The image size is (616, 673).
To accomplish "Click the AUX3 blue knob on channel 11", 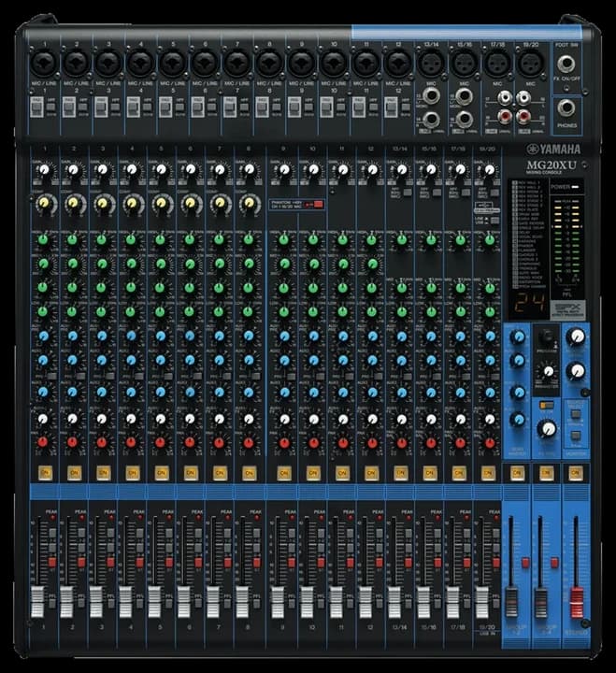I will tap(342, 392).
